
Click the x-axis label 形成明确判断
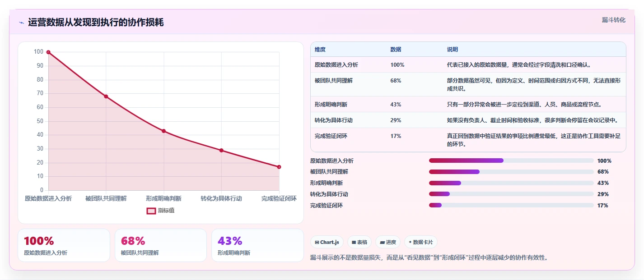click(x=164, y=199)
